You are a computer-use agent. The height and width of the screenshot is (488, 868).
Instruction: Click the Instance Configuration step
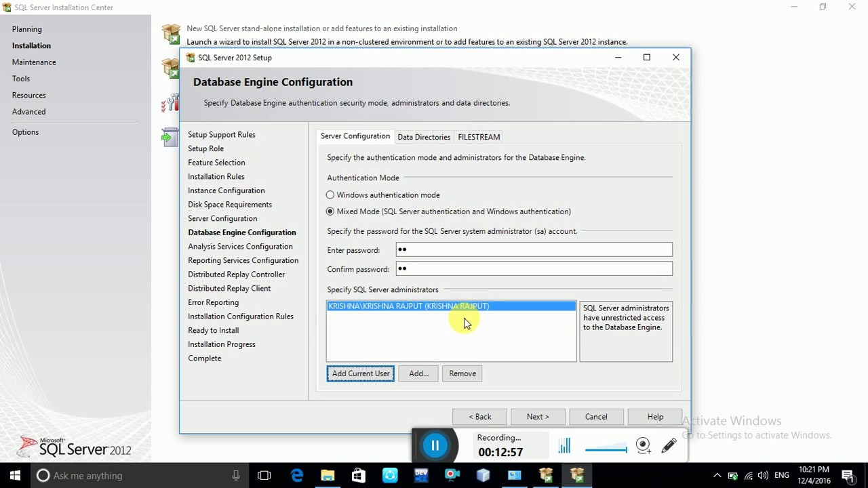click(x=226, y=190)
